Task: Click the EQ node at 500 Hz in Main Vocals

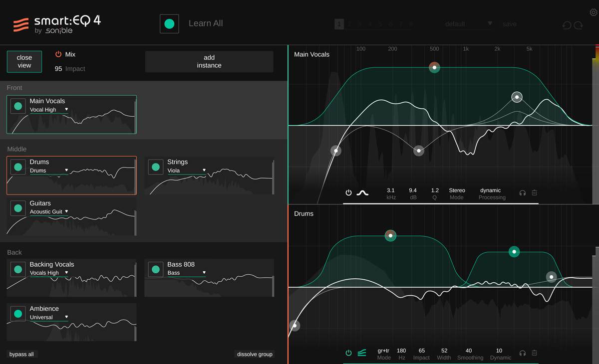Action: (x=434, y=67)
